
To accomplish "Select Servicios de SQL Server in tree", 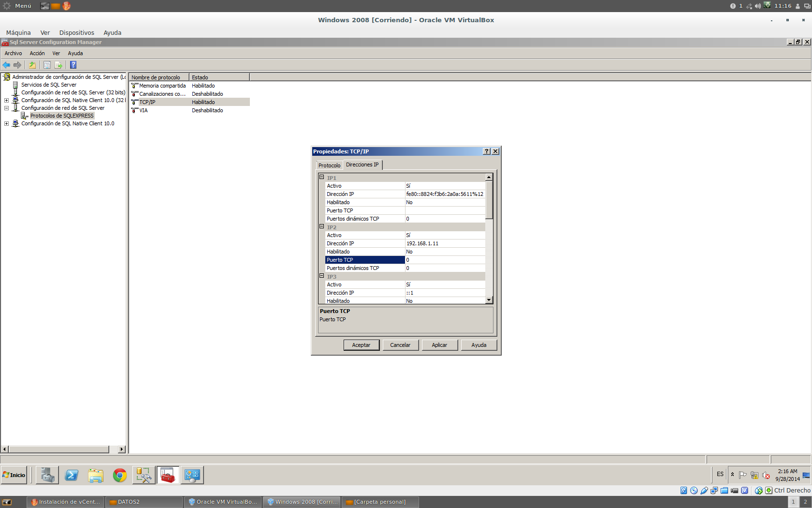I will 48,85.
